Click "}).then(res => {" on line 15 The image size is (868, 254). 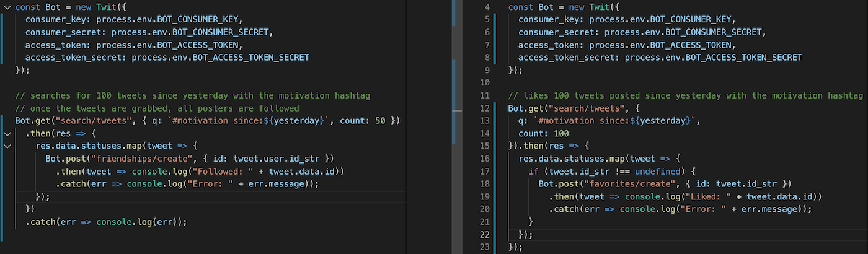548,146
